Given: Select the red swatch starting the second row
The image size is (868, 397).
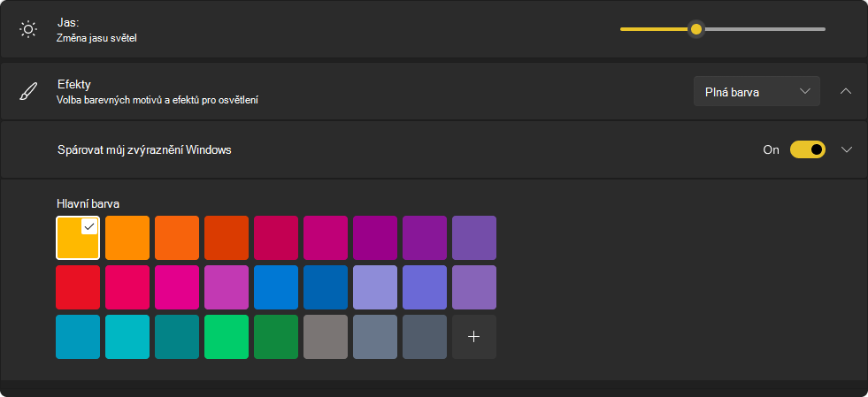Looking at the screenshot, I should point(78,287).
